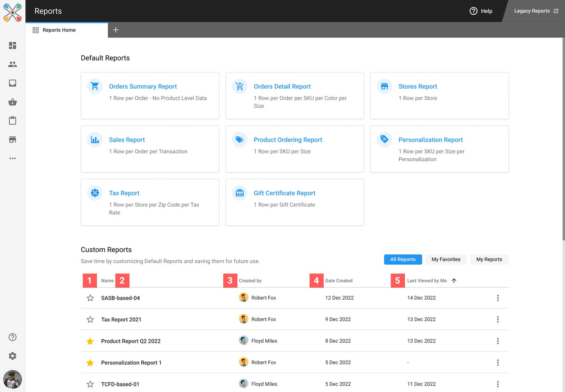Screen dimensions: 565x392
Task: Open settings gear in the sidebar
Action: pyautogui.click(x=13, y=356)
